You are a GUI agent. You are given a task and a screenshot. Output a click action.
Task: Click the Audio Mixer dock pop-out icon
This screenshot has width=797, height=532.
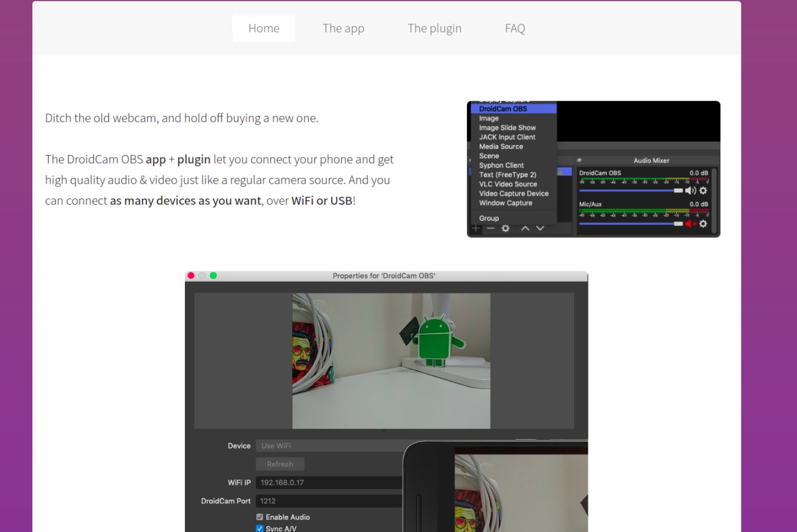coord(580,161)
